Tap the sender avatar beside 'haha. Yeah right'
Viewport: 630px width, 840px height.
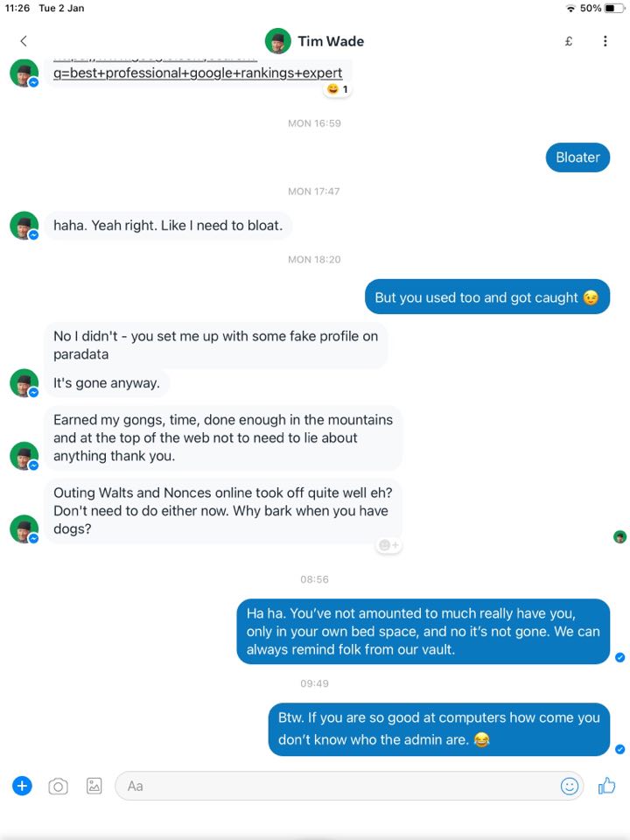click(24, 226)
